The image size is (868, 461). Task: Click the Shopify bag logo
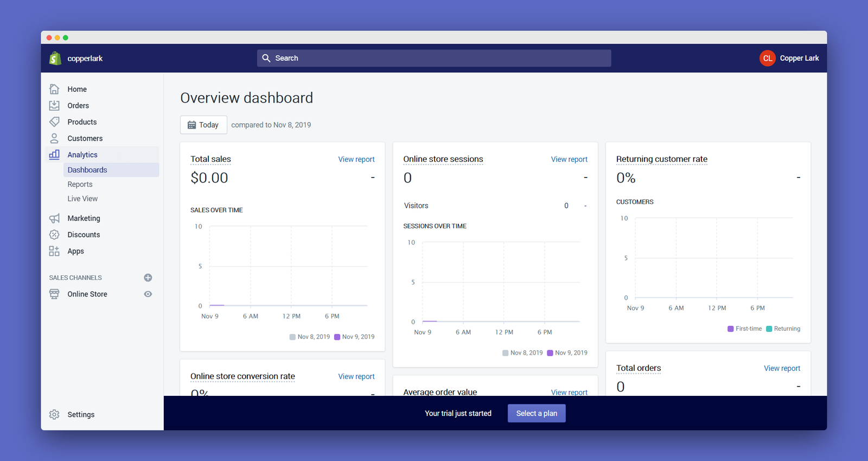coord(55,58)
